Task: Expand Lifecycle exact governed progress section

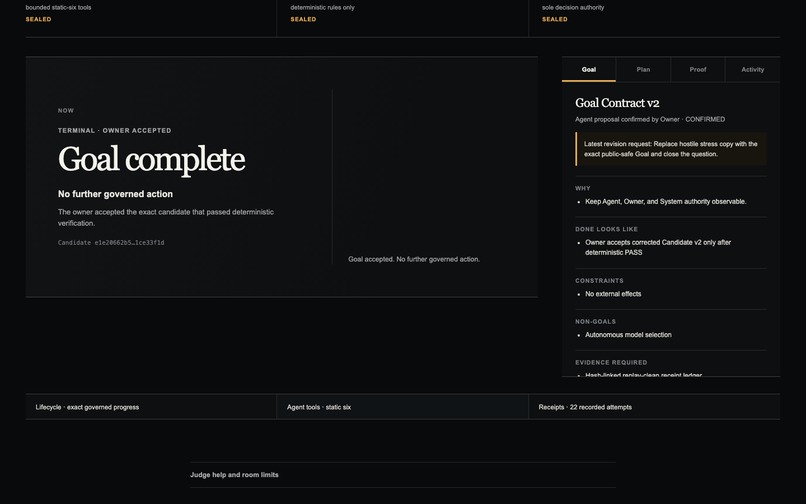Action: [x=151, y=407]
